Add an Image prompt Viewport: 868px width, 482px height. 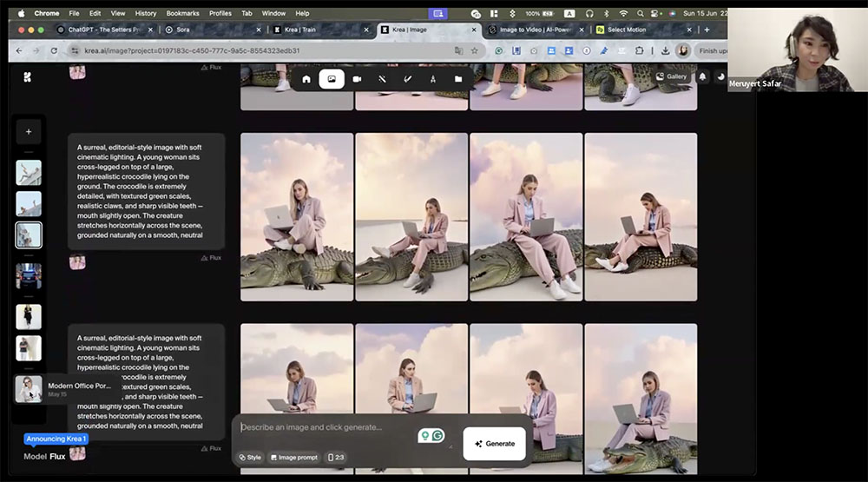tap(293, 457)
